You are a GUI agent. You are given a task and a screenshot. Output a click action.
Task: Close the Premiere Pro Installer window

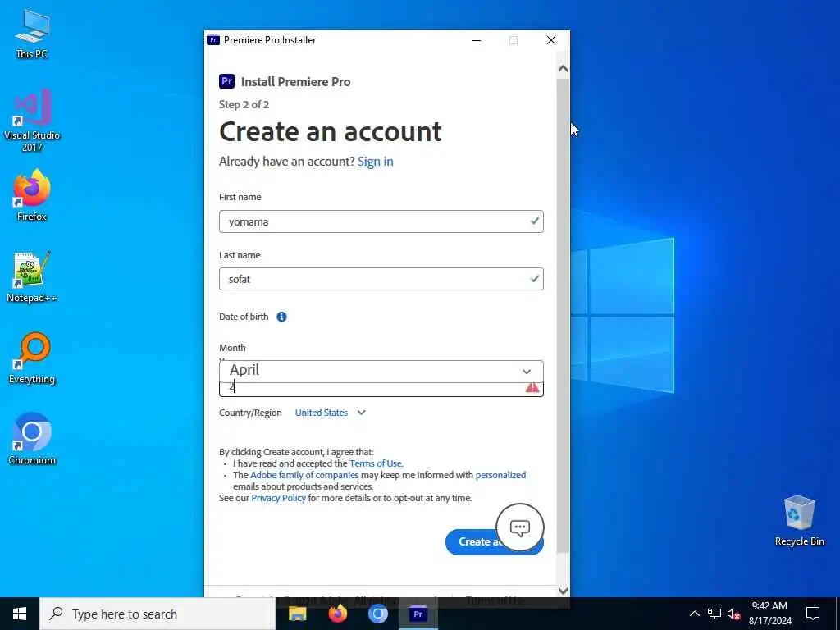coord(551,40)
